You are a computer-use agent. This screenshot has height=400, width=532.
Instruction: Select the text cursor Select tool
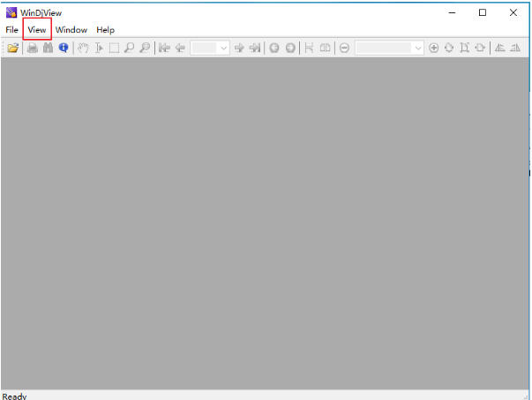pos(99,48)
